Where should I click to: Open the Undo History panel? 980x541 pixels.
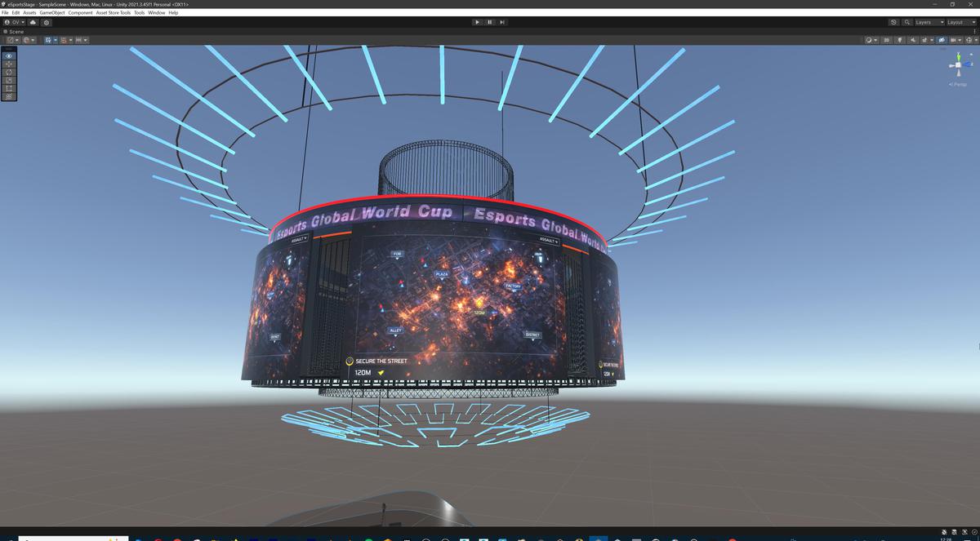tap(893, 22)
